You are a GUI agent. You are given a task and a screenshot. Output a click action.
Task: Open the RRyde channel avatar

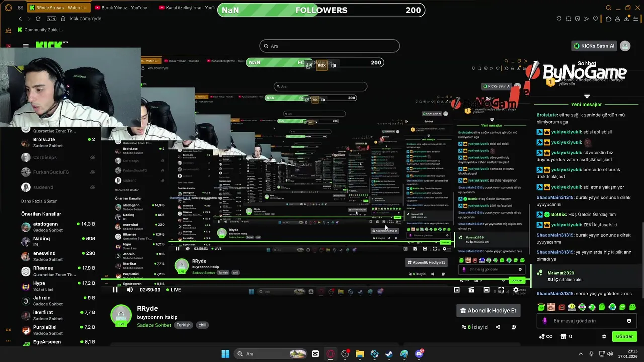point(121,315)
